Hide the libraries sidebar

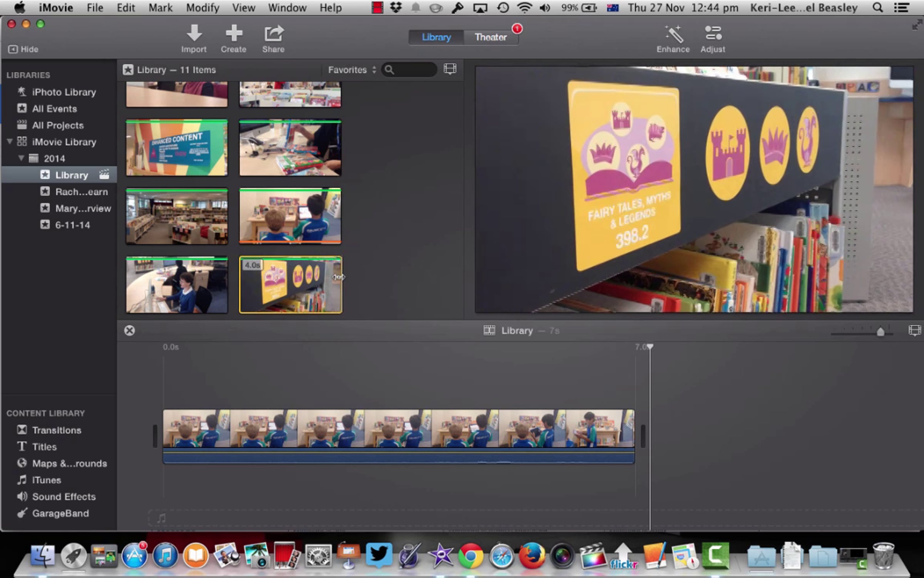coord(23,49)
